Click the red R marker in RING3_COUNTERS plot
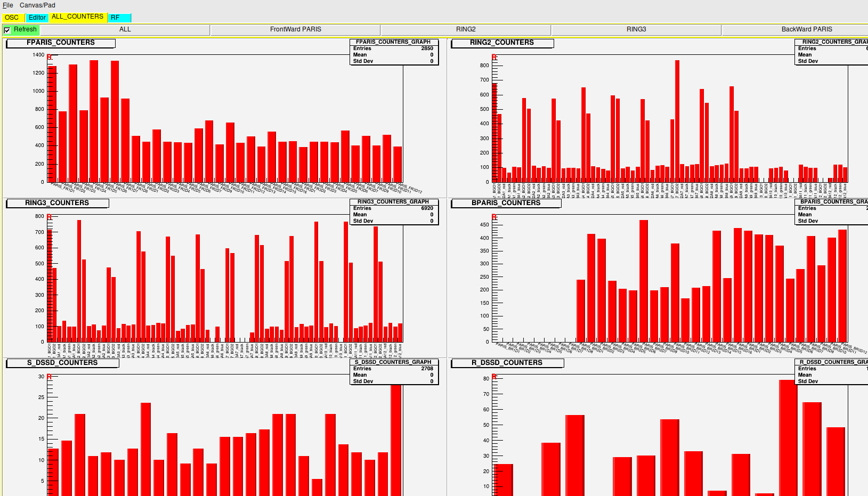868x496 pixels. pos(49,217)
